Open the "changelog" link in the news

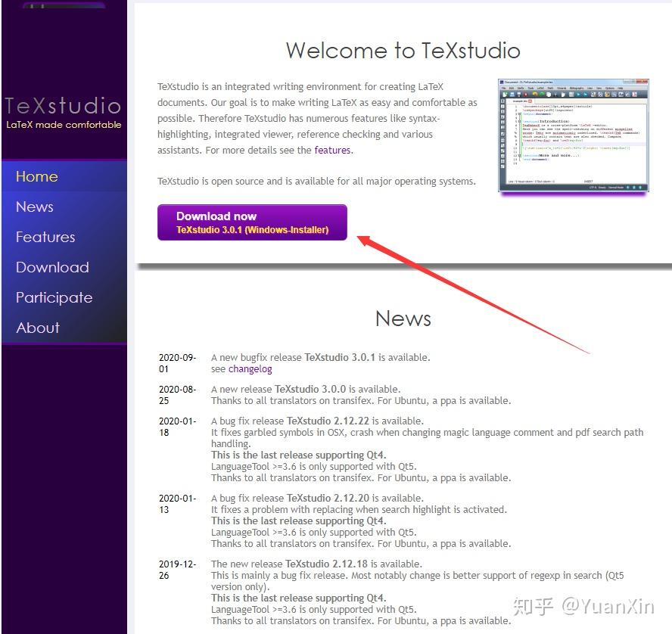coord(250,368)
